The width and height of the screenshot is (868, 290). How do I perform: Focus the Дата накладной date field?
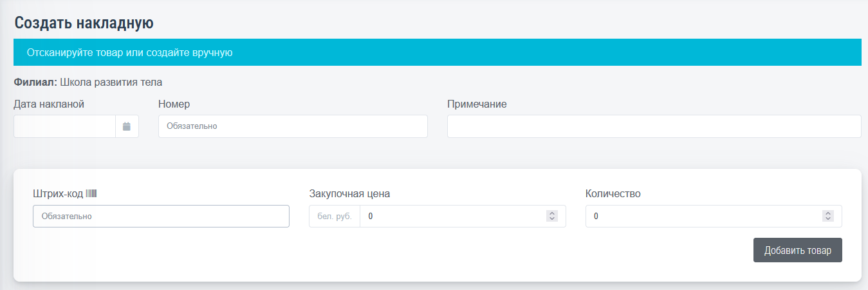64,126
